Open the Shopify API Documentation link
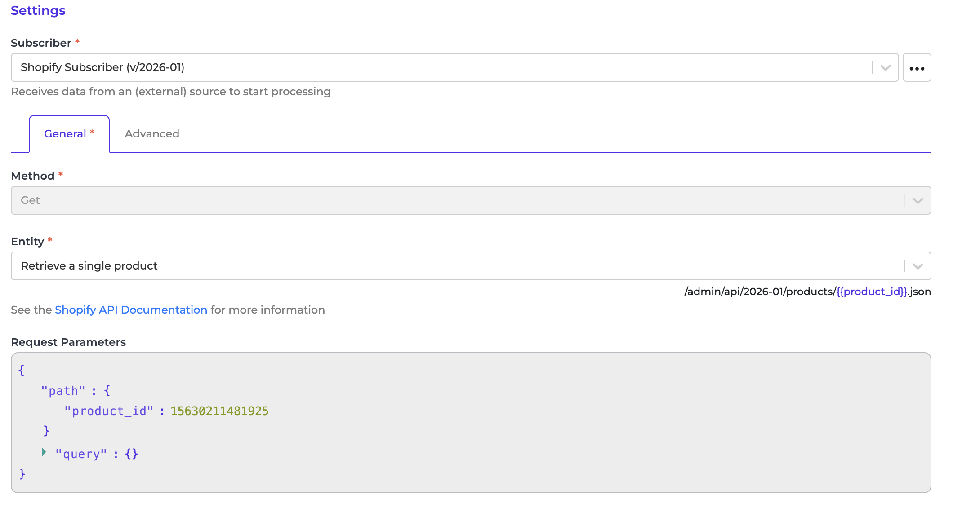Screen dimensions: 980x513 pyautogui.click(x=131, y=310)
